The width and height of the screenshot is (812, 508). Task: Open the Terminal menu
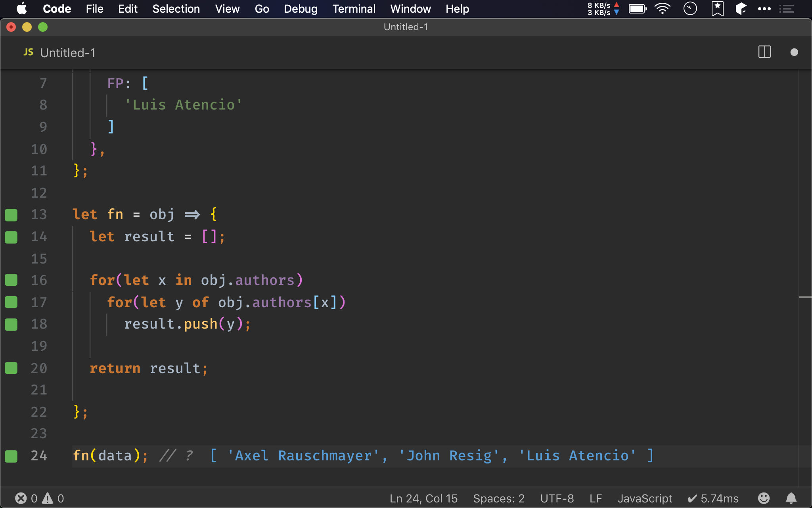click(354, 9)
